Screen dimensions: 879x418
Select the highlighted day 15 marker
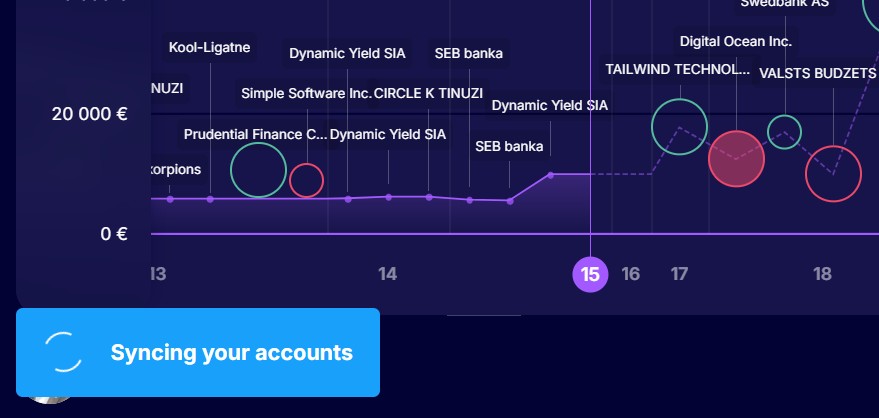click(x=590, y=275)
